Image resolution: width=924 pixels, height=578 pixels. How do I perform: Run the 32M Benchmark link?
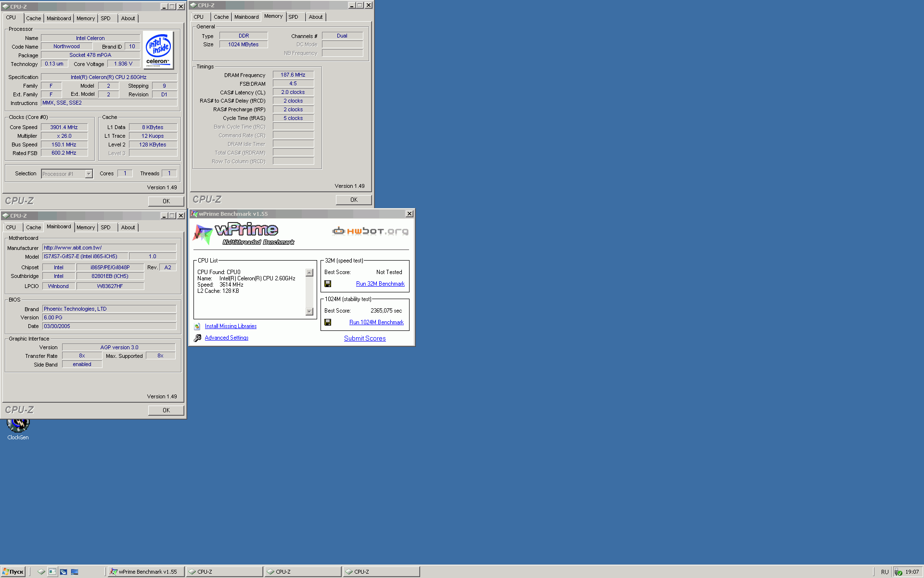[380, 284]
